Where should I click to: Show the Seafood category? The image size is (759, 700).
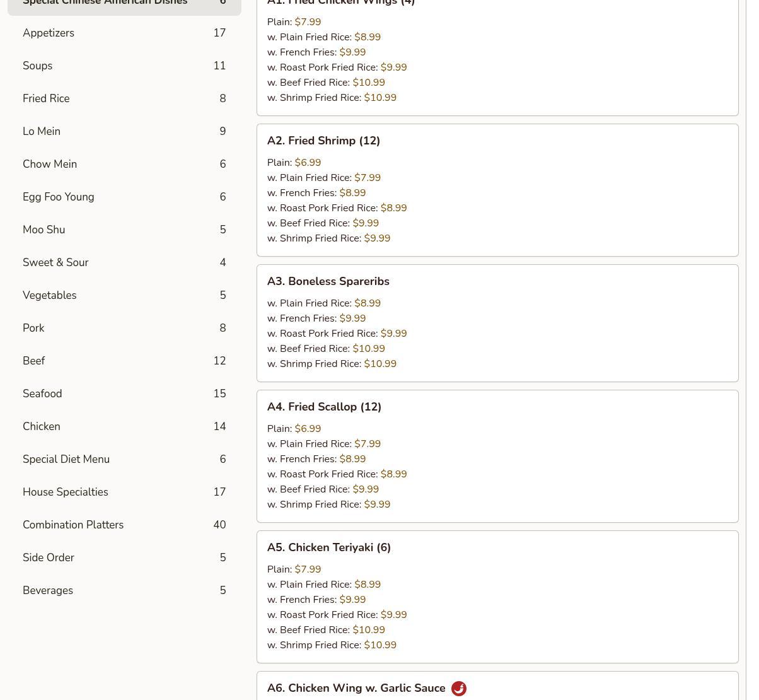coord(124,394)
